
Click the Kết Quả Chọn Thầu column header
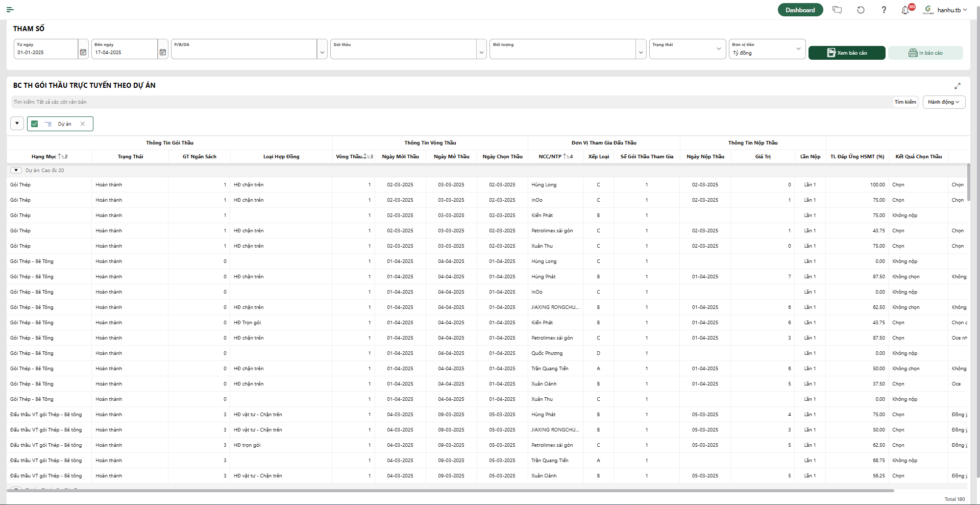(x=918, y=157)
